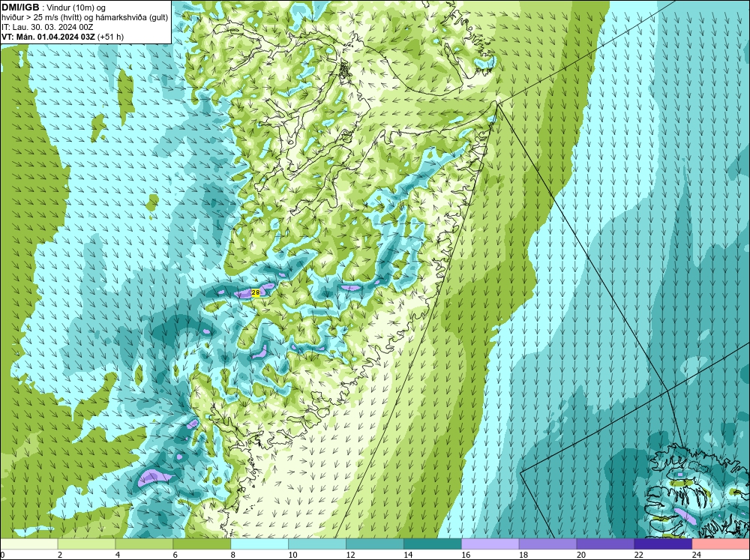Click the legend scale value 24
This screenshot has height=560, width=750.
point(697,555)
